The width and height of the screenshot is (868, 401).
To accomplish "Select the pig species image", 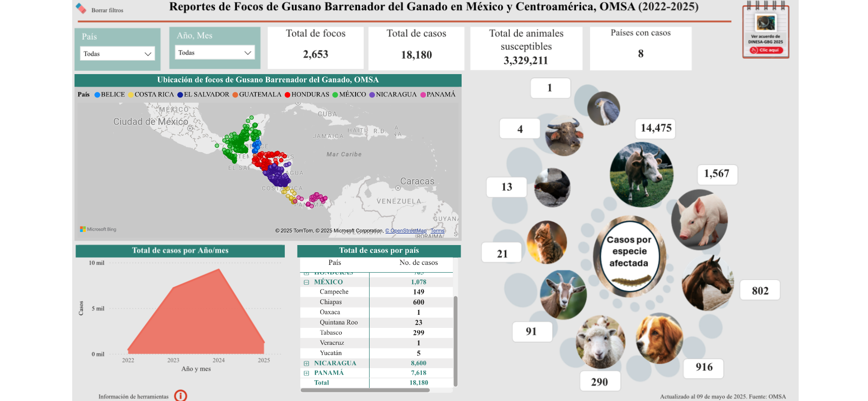I will pos(699,220).
